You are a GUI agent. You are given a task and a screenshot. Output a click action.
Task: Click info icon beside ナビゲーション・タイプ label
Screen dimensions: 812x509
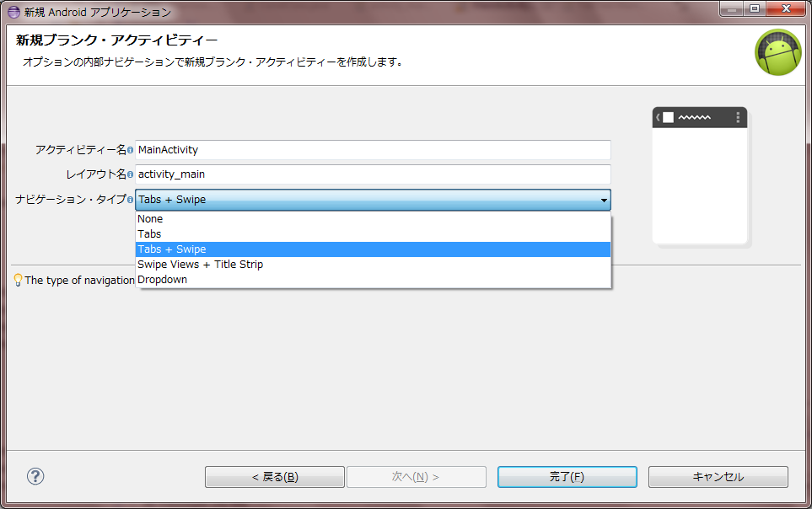point(130,200)
